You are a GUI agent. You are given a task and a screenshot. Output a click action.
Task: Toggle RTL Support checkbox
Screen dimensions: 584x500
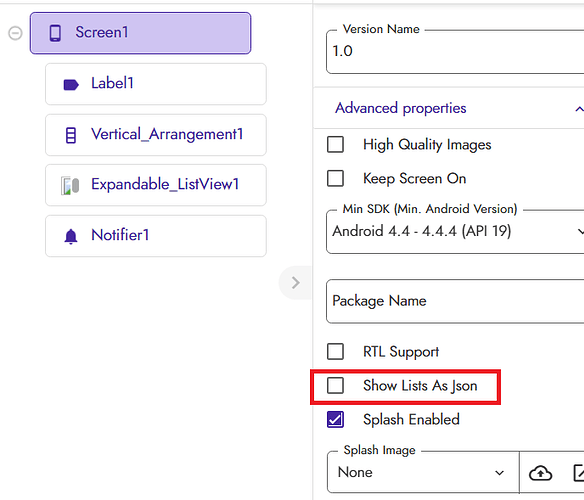point(335,351)
